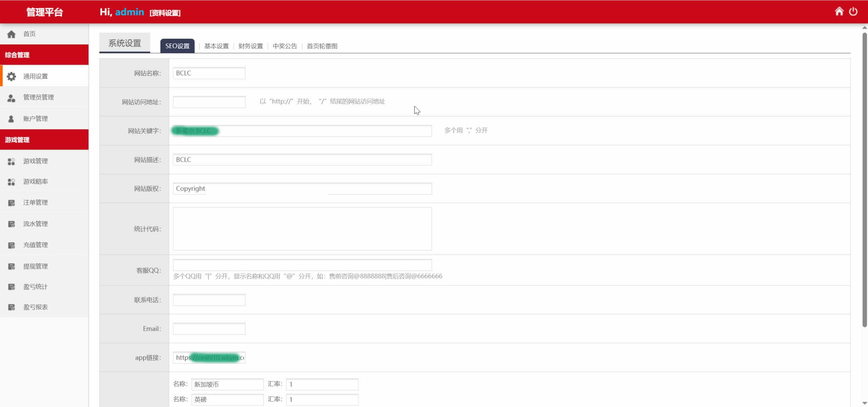Click the home icon in top-right header
This screenshot has height=407, width=868.
[x=839, y=12]
